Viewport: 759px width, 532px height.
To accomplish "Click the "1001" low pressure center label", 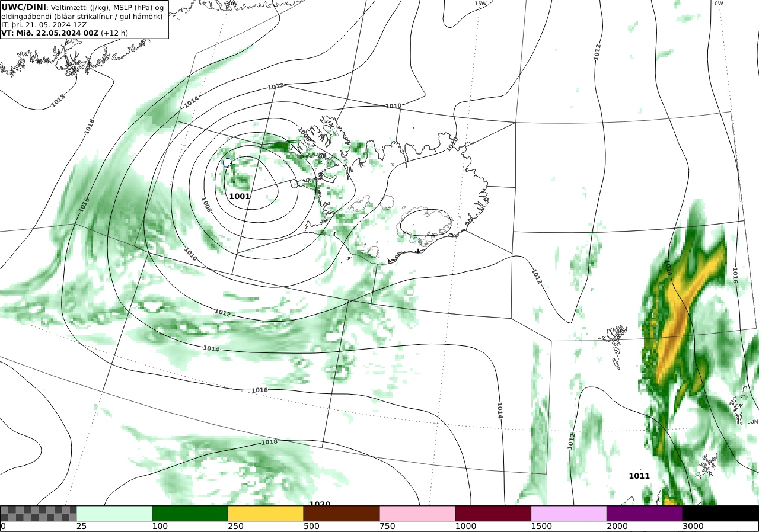I will (240, 196).
